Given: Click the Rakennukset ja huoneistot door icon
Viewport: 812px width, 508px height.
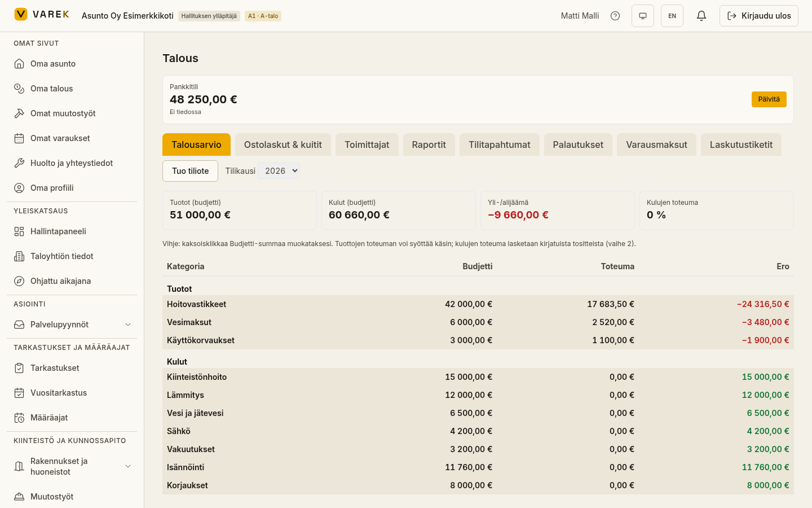Looking at the screenshot, I should [19, 466].
